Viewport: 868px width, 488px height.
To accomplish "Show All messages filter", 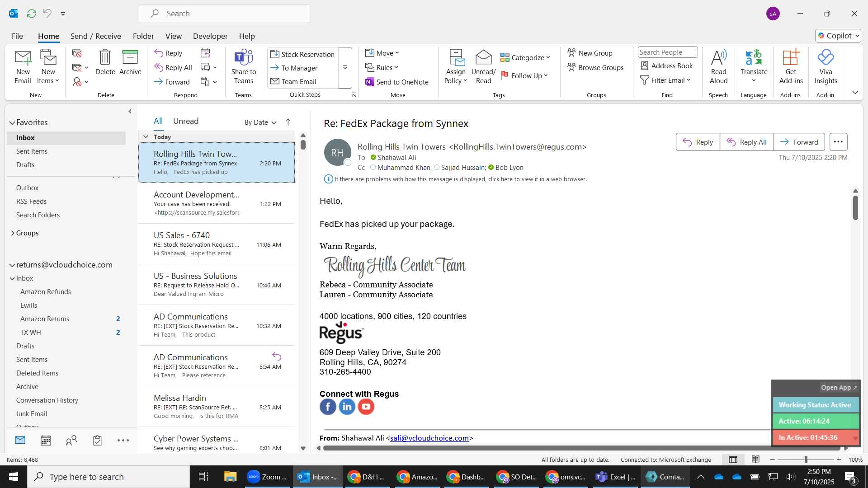I will pyautogui.click(x=158, y=121).
